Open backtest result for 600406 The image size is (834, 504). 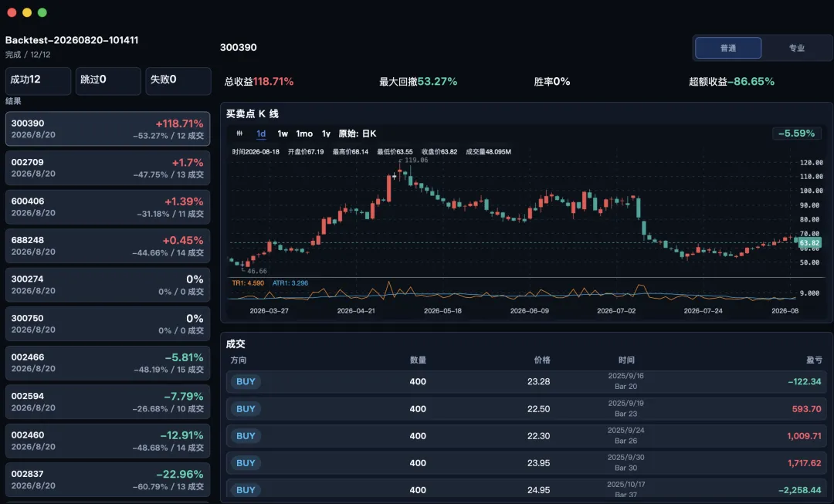tap(107, 207)
